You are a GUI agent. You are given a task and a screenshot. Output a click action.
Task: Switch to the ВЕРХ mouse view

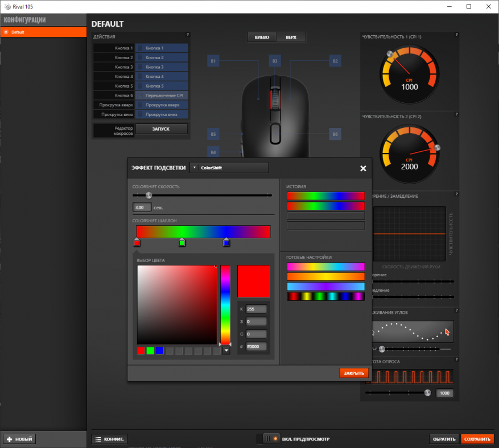(291, 37)
